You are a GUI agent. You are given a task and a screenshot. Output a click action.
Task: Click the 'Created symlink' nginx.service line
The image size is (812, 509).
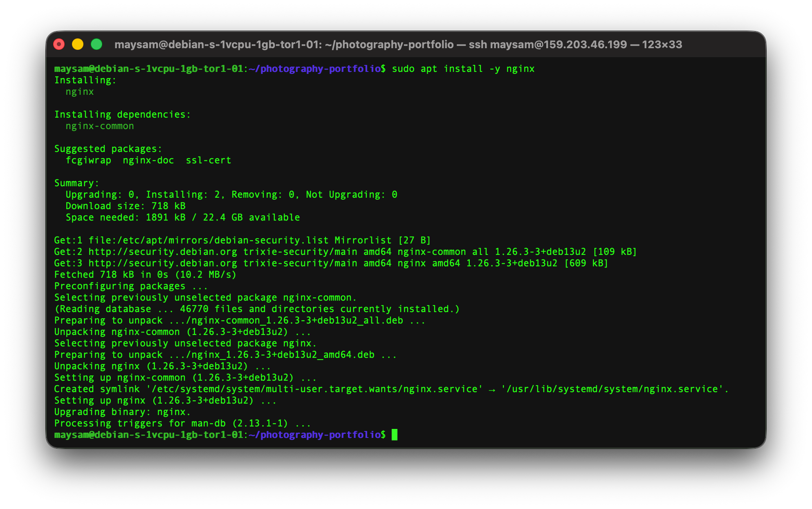pos(391,389)
